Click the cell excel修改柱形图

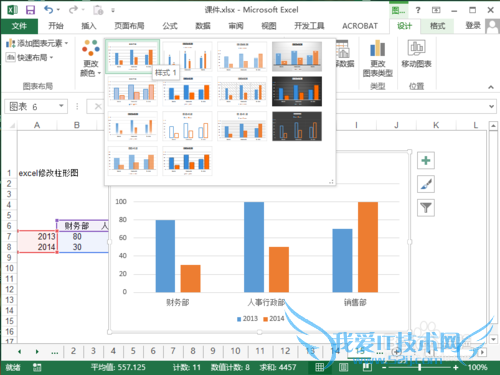click(48, 173)
